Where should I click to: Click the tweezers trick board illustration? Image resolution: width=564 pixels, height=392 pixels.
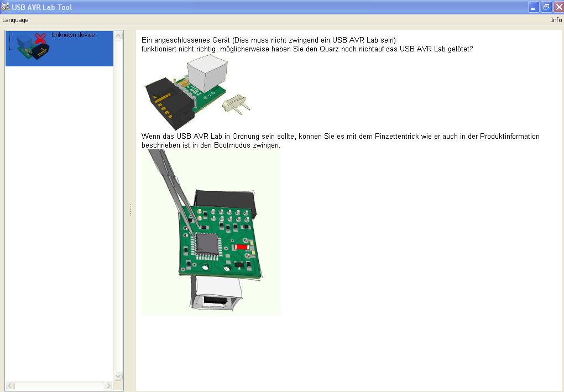click(x=211, y=232)
